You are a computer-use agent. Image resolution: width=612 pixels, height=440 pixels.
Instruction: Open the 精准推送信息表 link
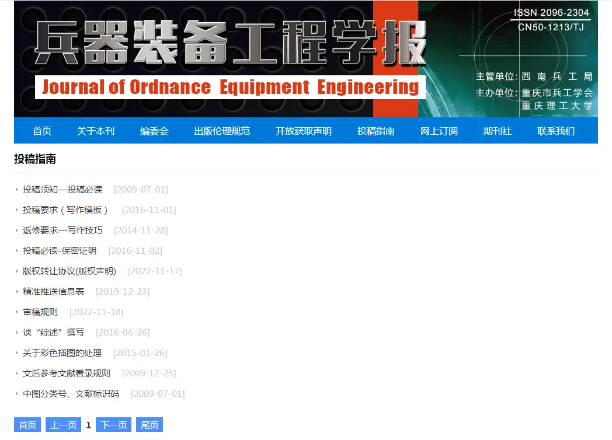point(53,292)
